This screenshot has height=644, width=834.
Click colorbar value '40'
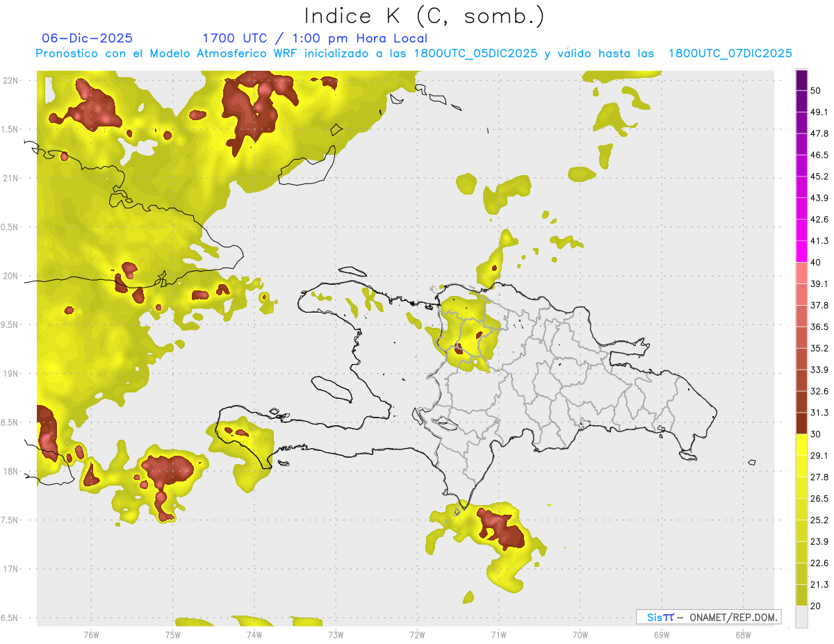tap(817, 262)
